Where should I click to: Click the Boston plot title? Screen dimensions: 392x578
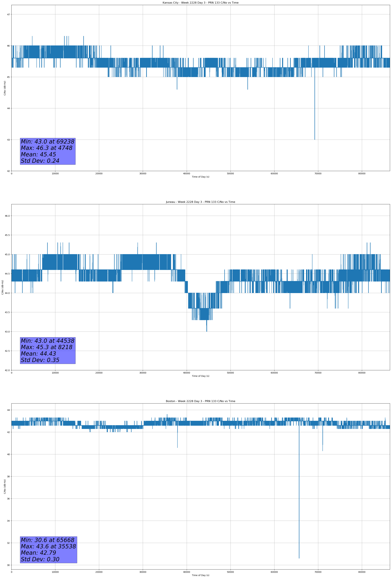[x=200, y=401]
